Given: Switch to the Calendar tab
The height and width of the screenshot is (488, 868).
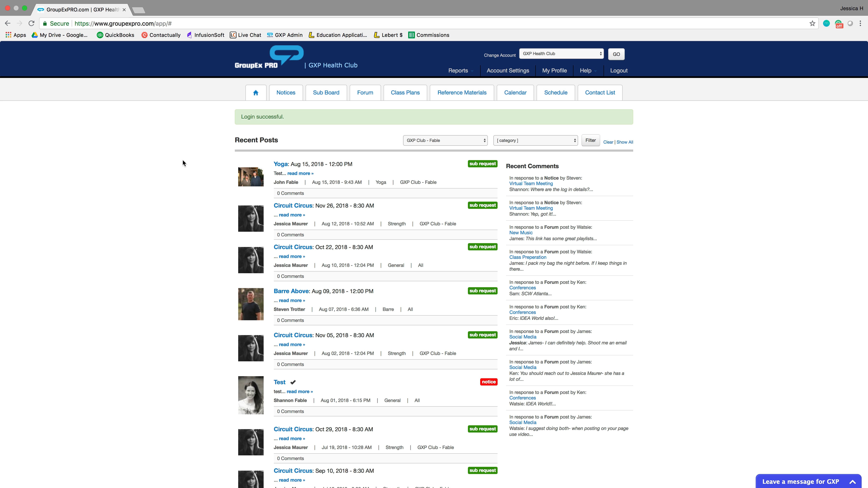Looking at the screenshot, I should pyautogui.click(x=515, y=93).
